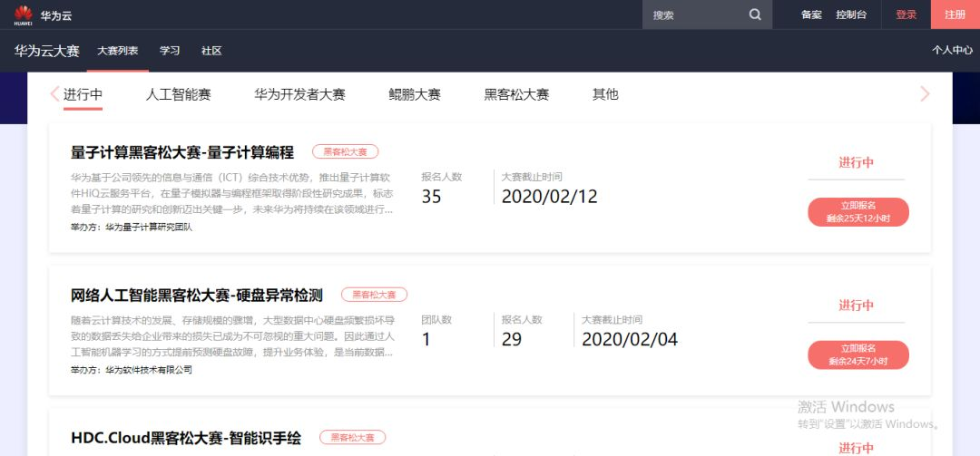Click the 注册 register button
980x456 pixels.
pyautogui.click(x=955, y=15)
